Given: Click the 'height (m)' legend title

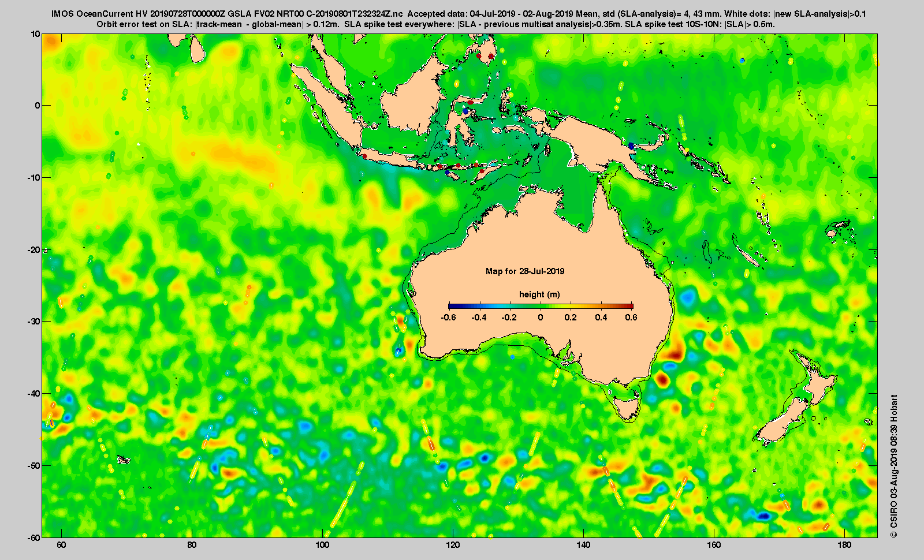Looking at the screenshot, I should [539, 294].
